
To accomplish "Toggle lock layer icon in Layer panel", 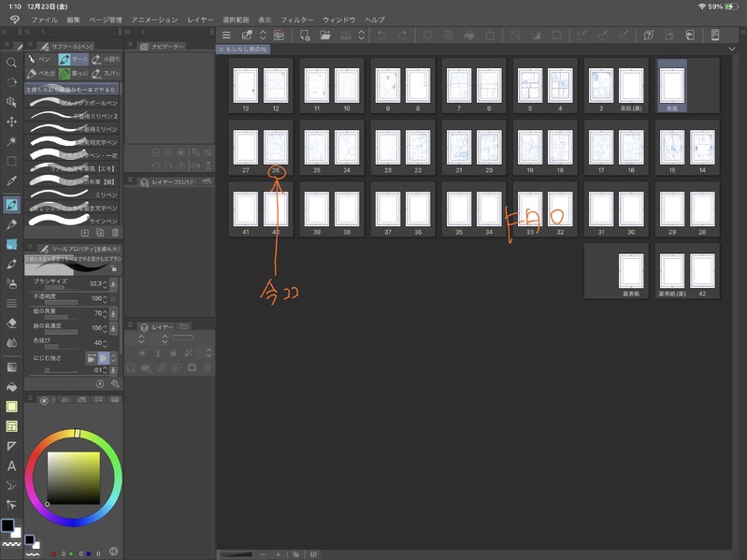I will [173, 352].
